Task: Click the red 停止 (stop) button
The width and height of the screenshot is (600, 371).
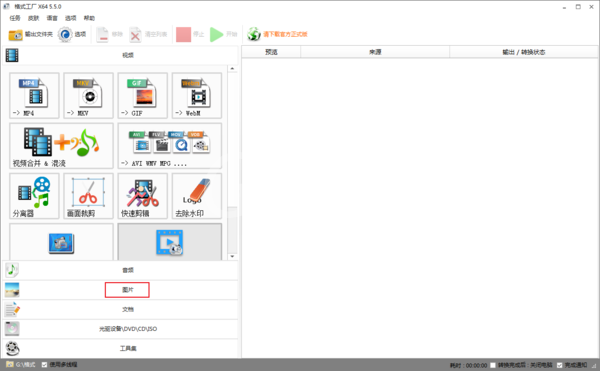Action: point(190,34)
